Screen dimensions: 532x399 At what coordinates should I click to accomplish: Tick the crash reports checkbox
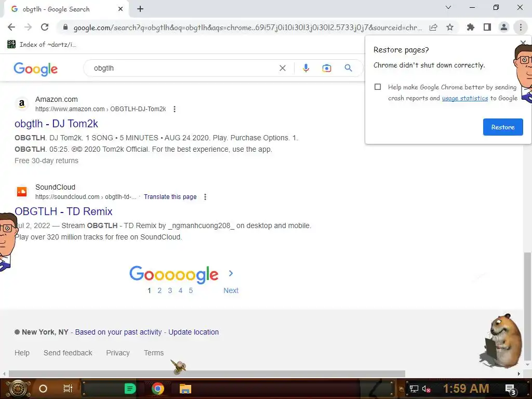point(378,87)
